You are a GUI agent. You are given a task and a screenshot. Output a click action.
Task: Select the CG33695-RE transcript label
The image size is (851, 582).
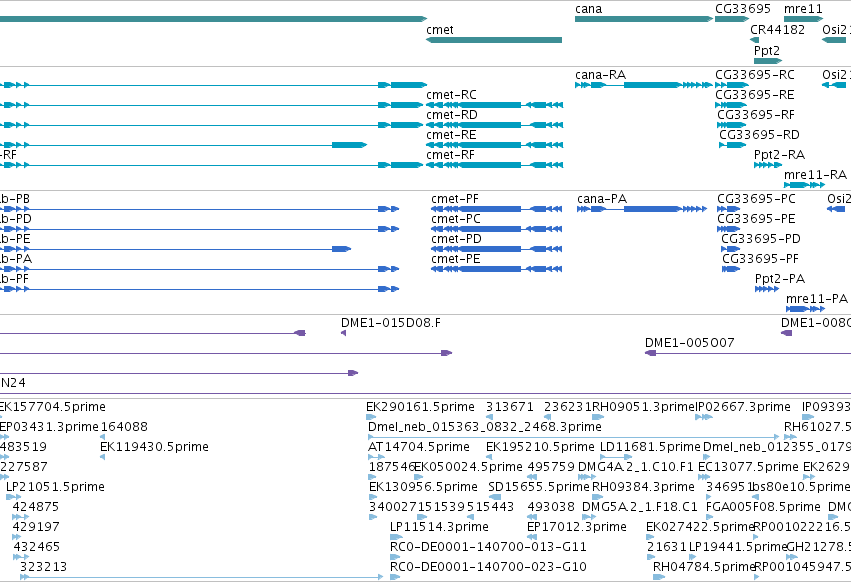[x=754, y=94]
